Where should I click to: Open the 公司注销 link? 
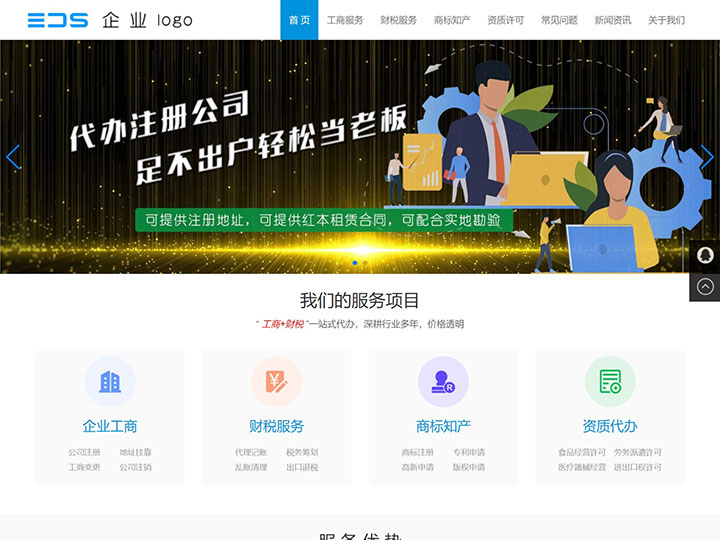click(x=135, y=467)
